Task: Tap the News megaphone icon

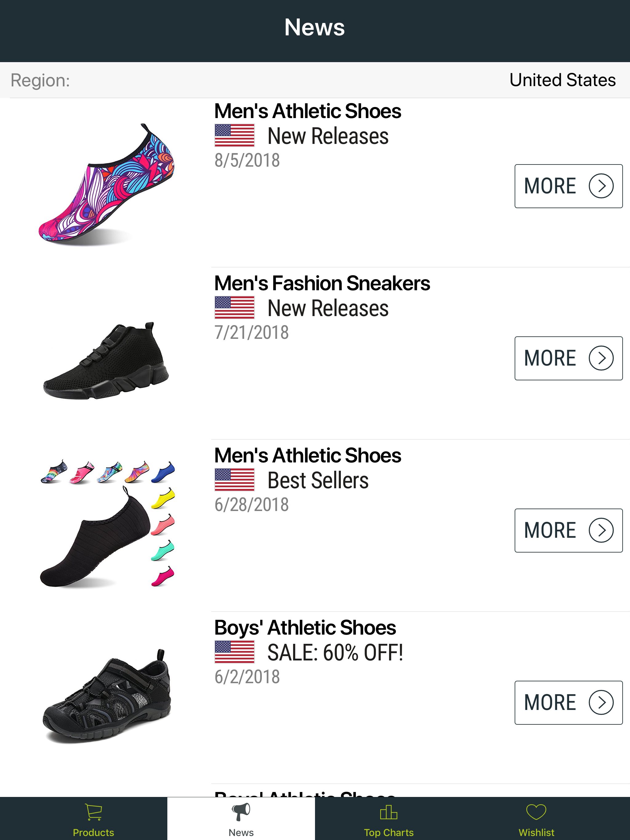Action: (241, 812)
